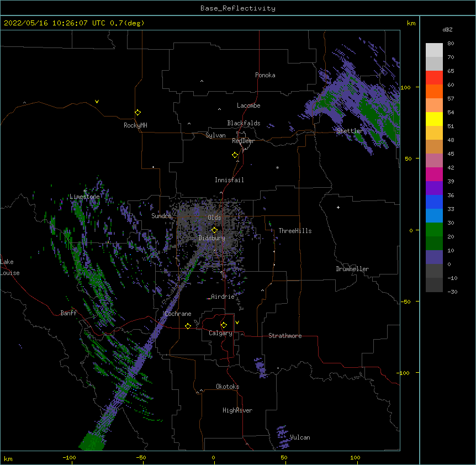Click the -100 tick on right axis
The image size is (476, 465).
click(x=404, y=373)
